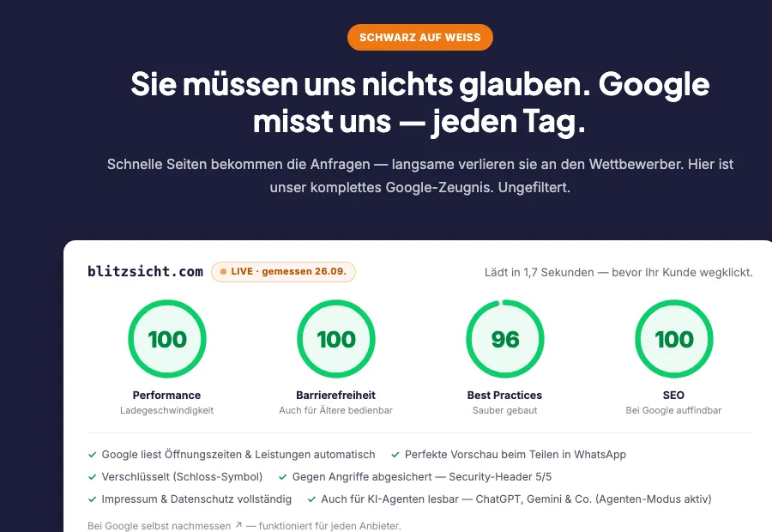Click the Barrierefreiheit label

tap(335, 395)
